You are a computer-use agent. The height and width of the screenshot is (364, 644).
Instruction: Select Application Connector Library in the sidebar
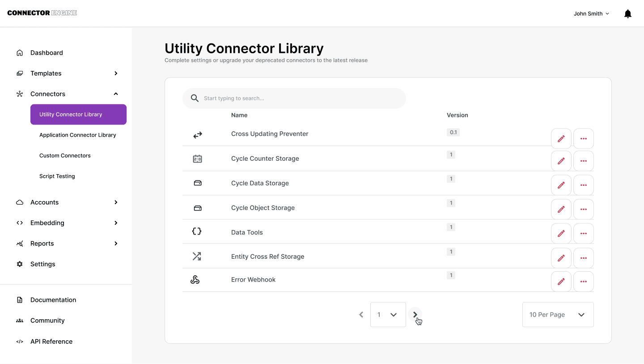point(78,135)
